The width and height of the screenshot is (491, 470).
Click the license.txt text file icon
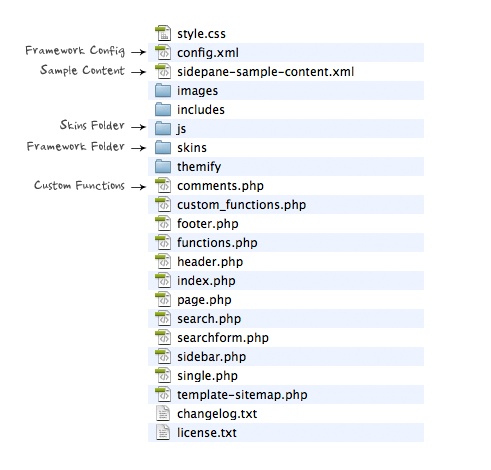pos(163,433)
